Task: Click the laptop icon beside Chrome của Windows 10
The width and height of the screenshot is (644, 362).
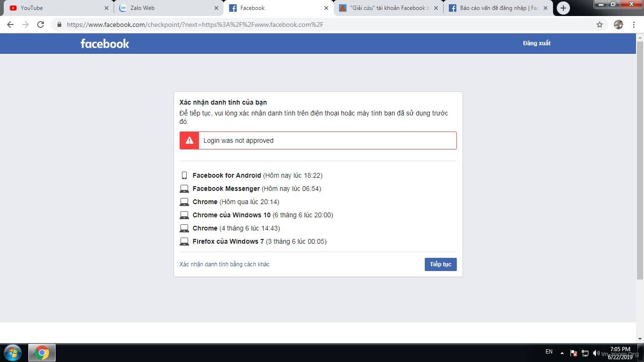Action: (184, 215)
